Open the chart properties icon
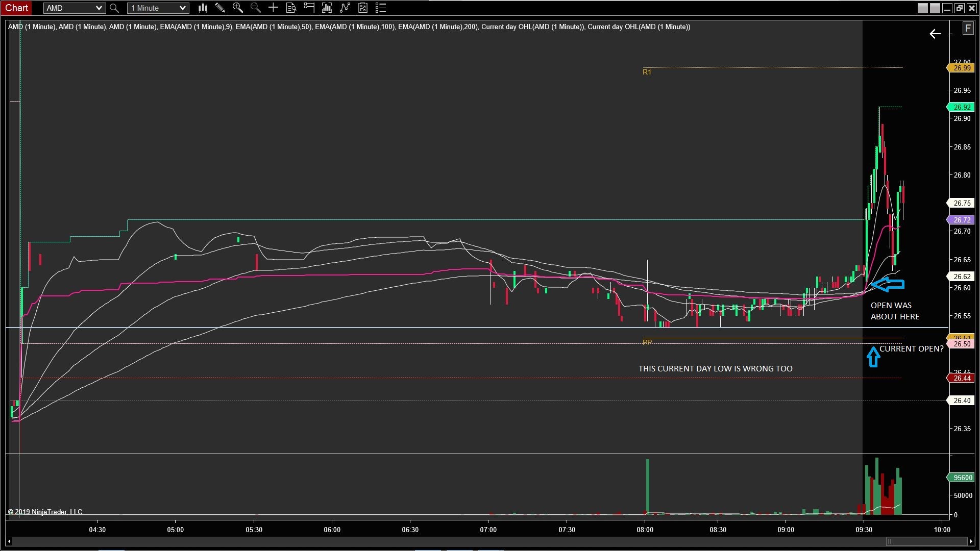This screenshot has width=980, height=551. (x=363, y=8)
